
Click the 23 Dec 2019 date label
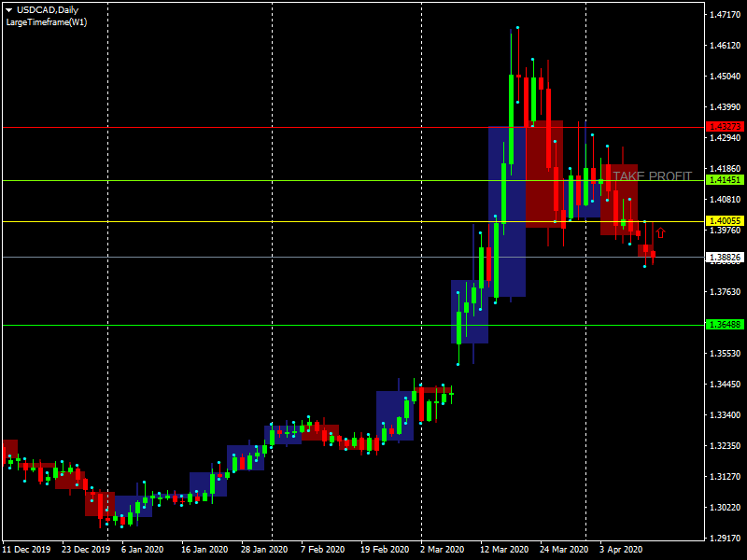coord(86,550)
